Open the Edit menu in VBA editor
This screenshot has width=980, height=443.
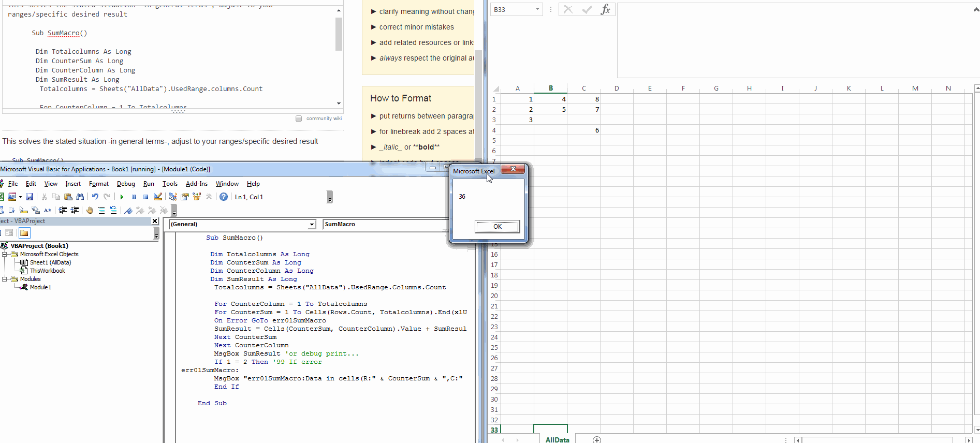point(31,184)
